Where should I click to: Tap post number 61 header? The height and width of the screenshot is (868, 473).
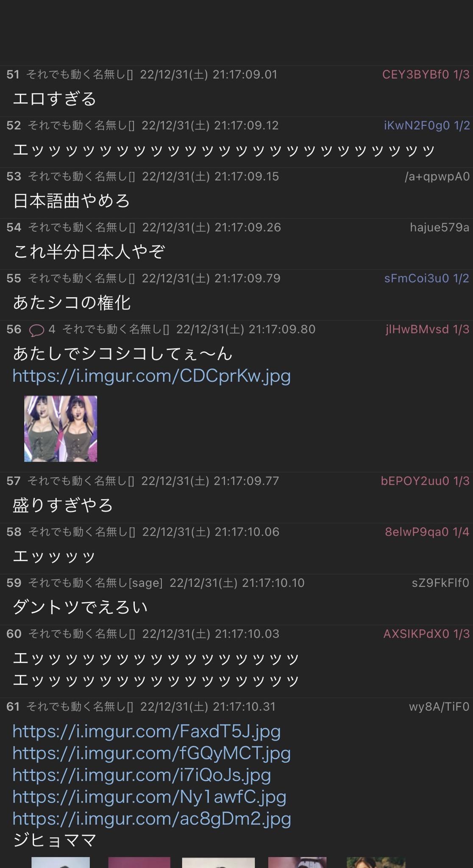point(13,707)
